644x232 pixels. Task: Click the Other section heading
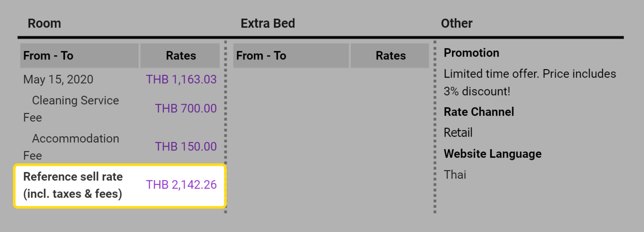457,23
